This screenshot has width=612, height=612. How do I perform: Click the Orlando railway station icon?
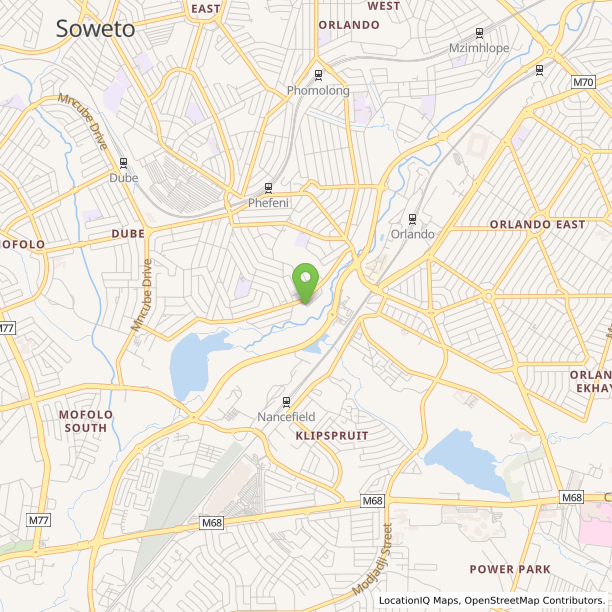point(412,219)
